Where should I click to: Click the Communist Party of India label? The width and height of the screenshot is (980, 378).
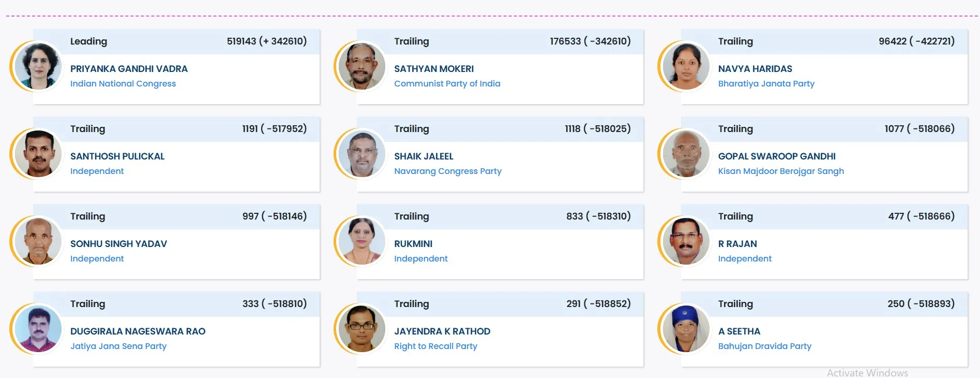click(447, 84)
